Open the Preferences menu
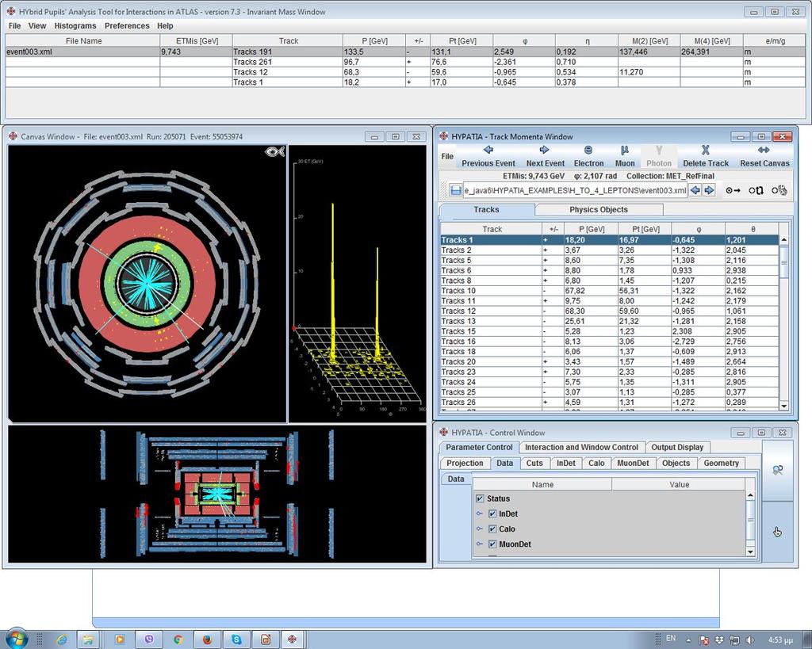This screenshot has height=649, width=812. [127, 26]
